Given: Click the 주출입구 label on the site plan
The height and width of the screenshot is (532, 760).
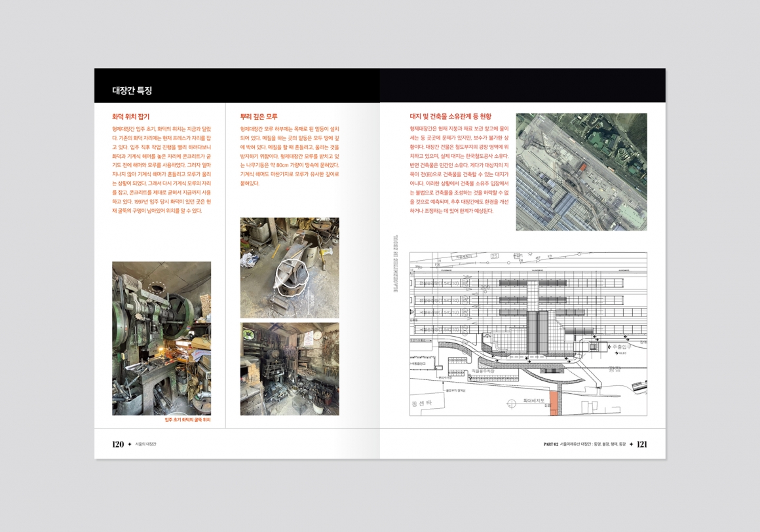Looking at the screenshot, I should (622, 347).
